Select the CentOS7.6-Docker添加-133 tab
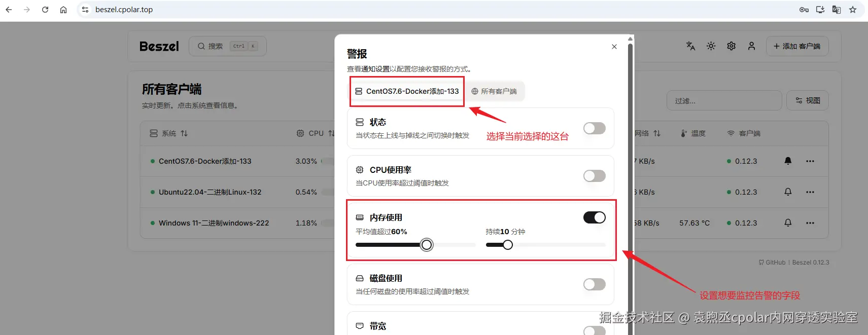This screenshot has width=868, height=335. (x=407, y=91)
